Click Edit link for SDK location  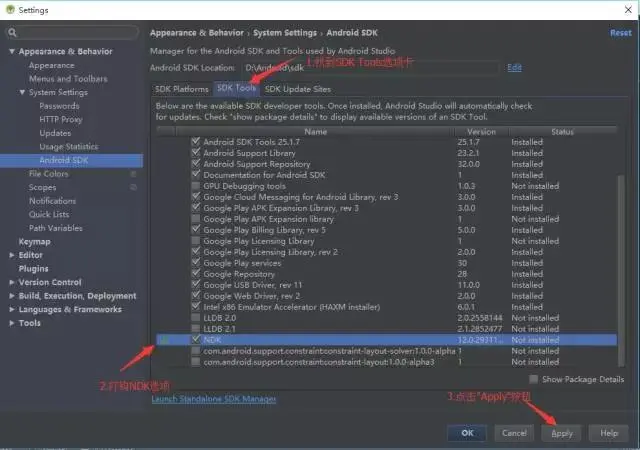click(x=514, y=68)
